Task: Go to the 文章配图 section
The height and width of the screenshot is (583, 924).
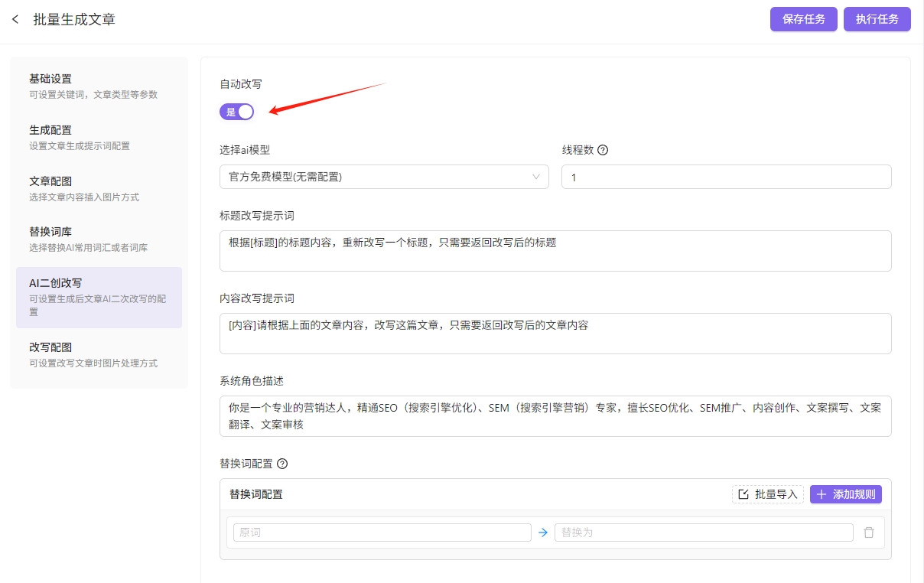Action: point(99,188)
